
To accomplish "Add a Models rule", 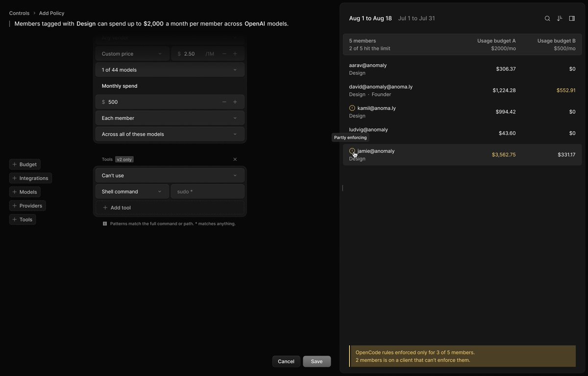I will (25, 192).
